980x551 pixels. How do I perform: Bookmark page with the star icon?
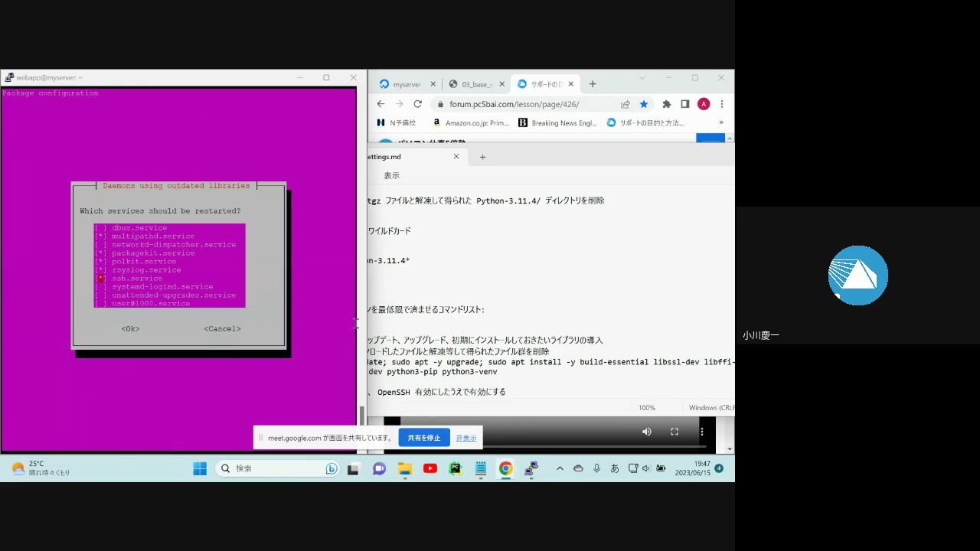pyautogui.click(x=644, y=104)
